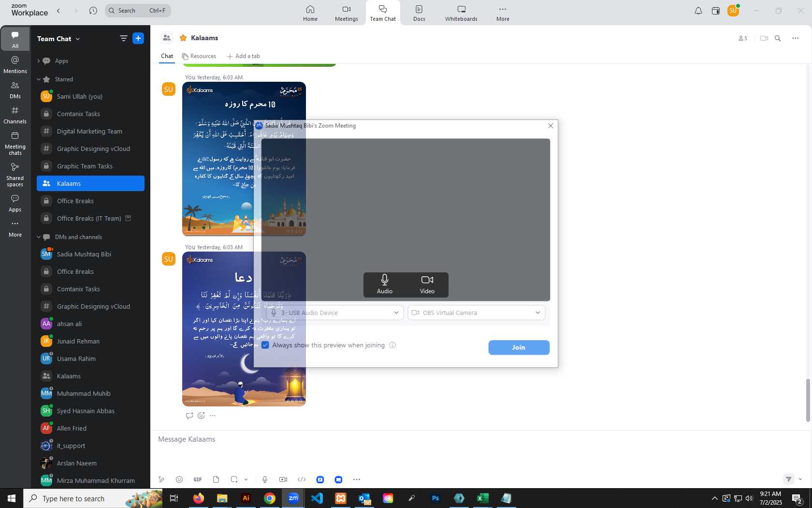Expand the Apps section in chat list
Screen dimensions: 812x508
point(39,61)
